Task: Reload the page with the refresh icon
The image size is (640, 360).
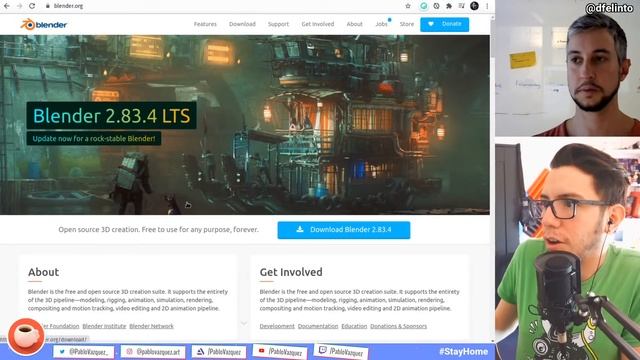Action: click(32, 6)
